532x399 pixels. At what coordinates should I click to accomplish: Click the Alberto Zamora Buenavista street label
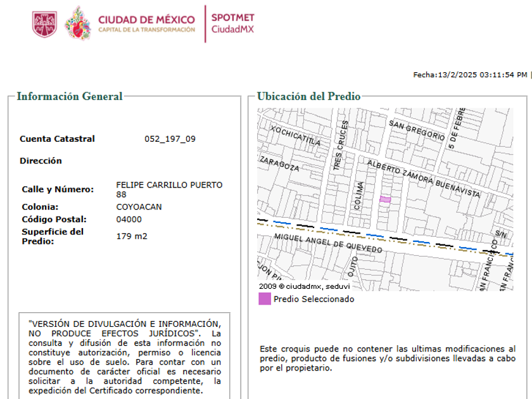[423, 179]
